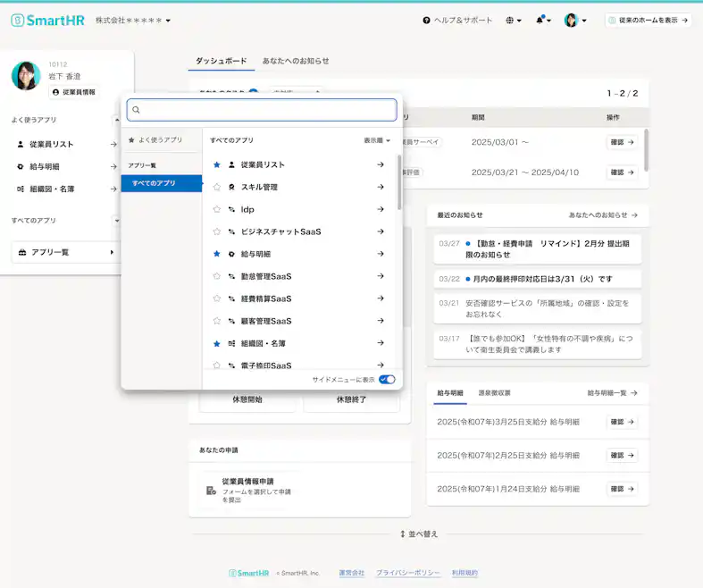The height and width of the screenshot is (588, 703).
Task: Click the popup app list scrollbar
Action: (399, 182)
